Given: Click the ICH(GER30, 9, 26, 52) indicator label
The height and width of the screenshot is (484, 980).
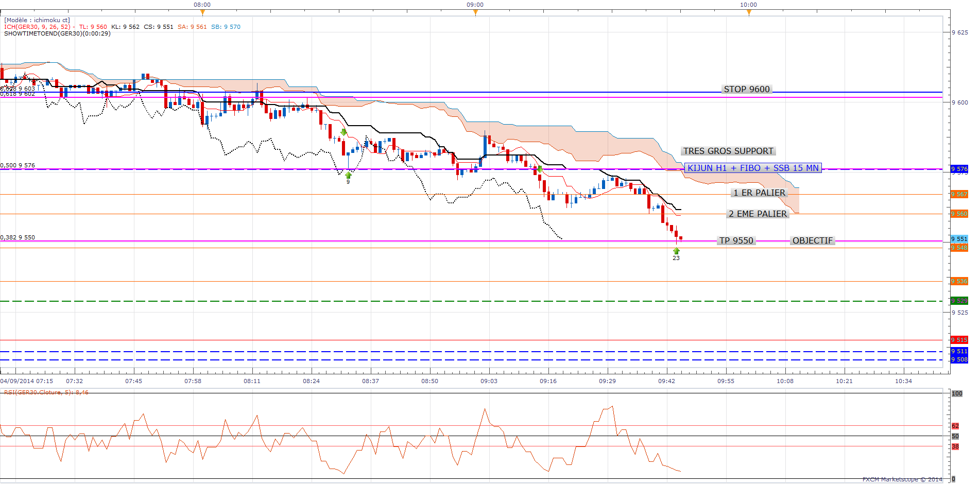Looking at the screenshot, I should [38, 27].
